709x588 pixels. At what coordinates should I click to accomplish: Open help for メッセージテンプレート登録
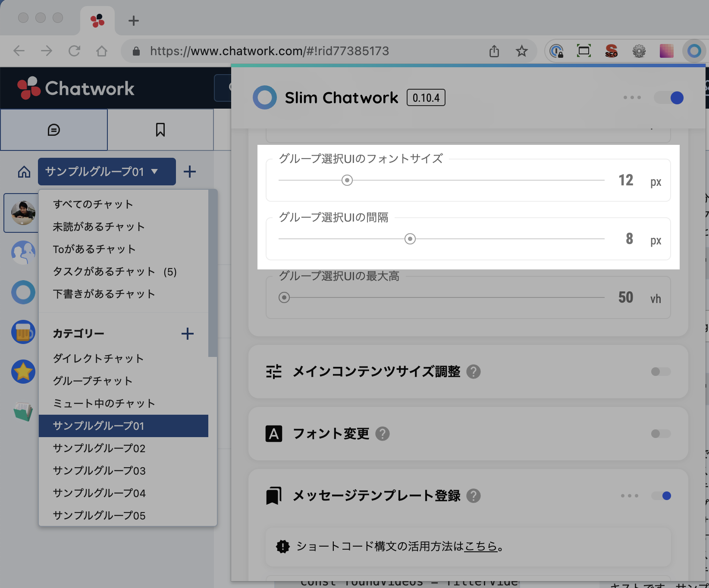point(474,496)
